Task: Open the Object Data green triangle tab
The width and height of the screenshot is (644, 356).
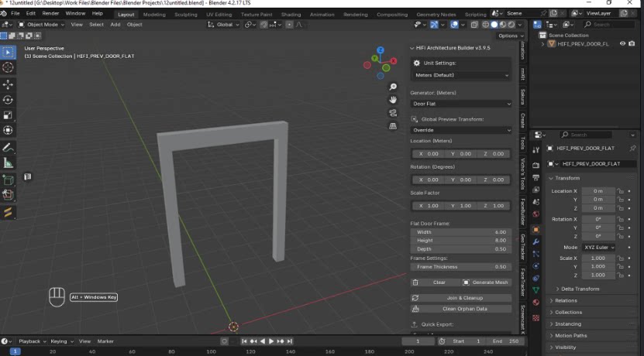Action: [x=536, y=290]
